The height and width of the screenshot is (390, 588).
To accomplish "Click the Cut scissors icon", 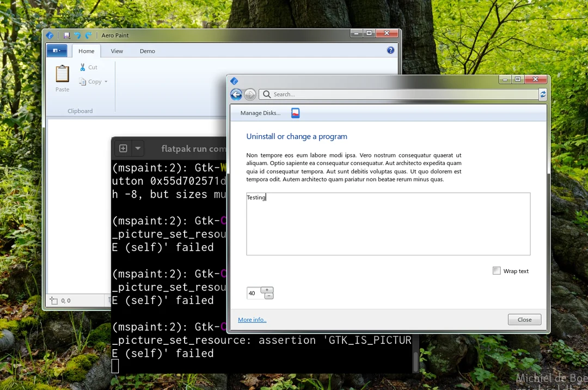I will (x=82, y=67).
